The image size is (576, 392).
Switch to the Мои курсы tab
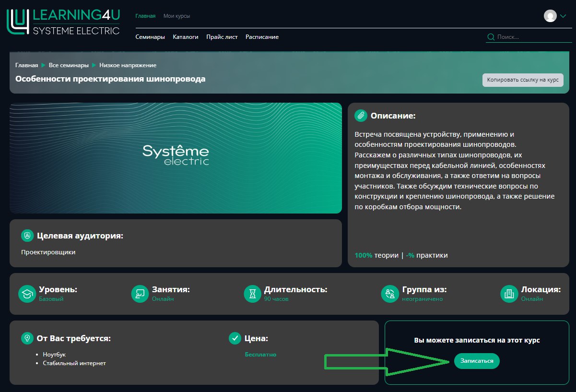pyautogui.click(x=176, y=16)
